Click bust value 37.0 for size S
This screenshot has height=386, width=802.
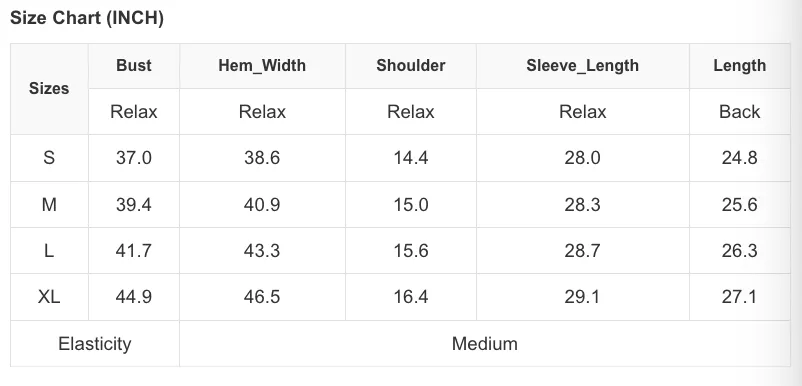click(134, 157)
